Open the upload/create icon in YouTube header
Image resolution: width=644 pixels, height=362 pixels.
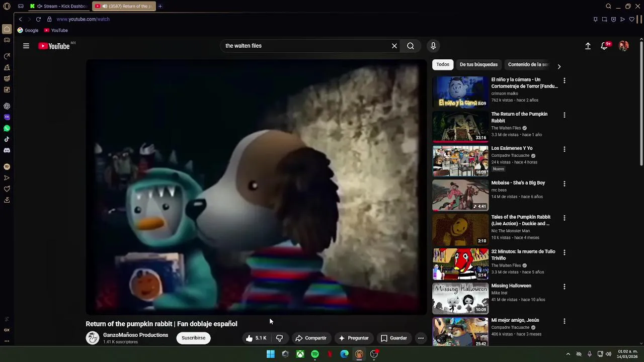point(588,46)
